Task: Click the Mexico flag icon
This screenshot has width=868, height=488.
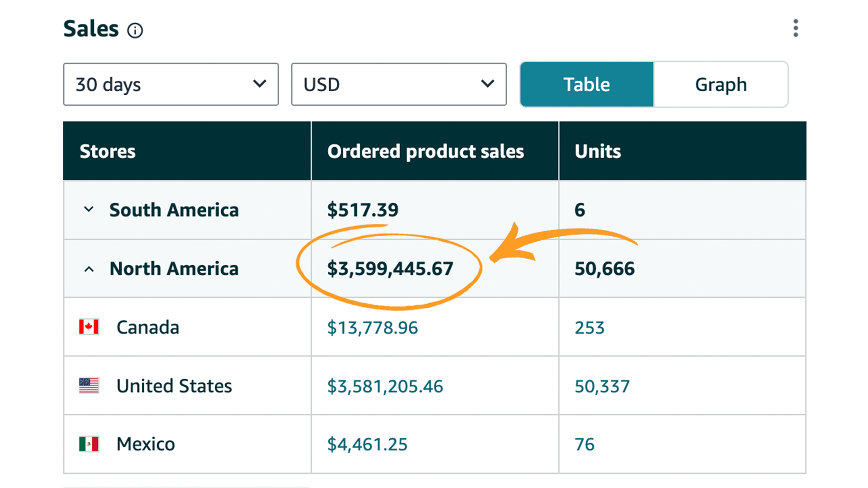Action: point(89,444)
